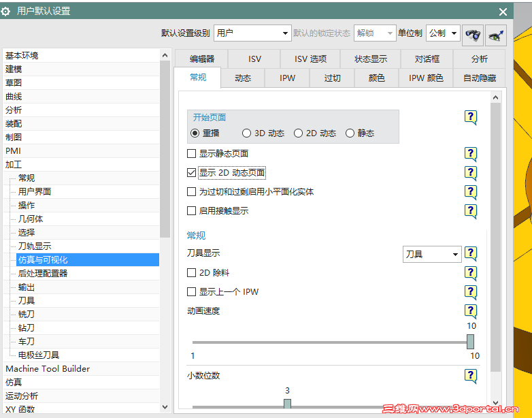532x418 pixels.
Task: Switch to the 颜色 tab
Action: pos(377,78)
